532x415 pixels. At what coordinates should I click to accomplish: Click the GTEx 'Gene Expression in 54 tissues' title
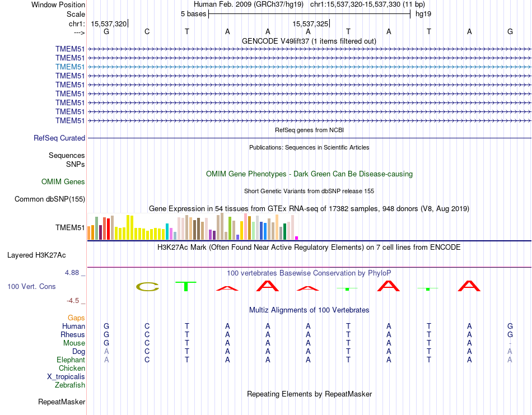pos(309,209)
